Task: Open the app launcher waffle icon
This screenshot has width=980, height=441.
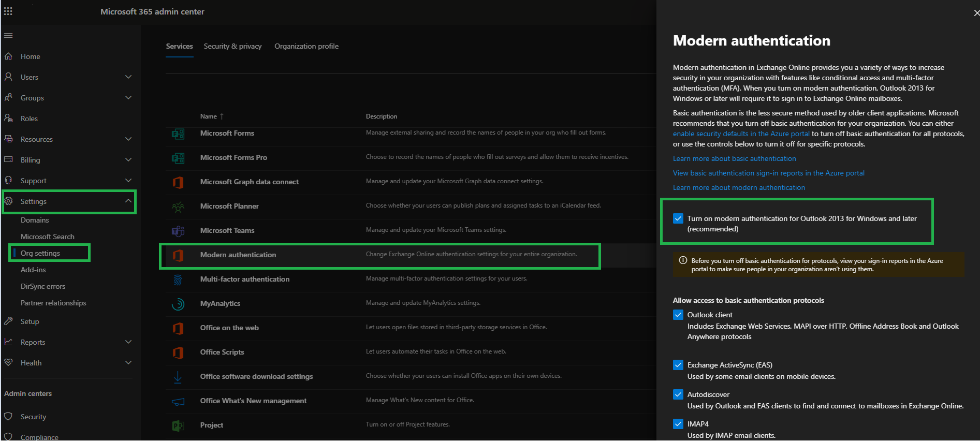Action: pos(8,11)
